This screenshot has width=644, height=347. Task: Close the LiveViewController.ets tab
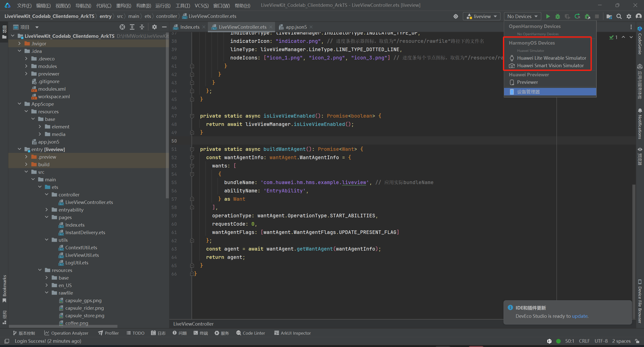click(271, 27)
